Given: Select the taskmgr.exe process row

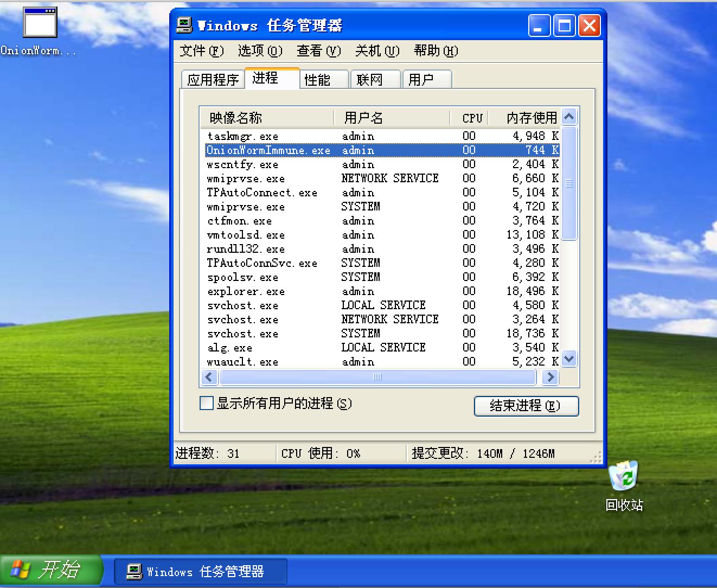Looking at the screenshot, I should point(382,136).
